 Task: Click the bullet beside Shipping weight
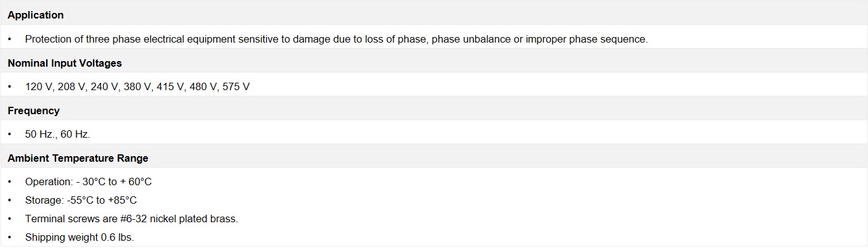[10, 237]
